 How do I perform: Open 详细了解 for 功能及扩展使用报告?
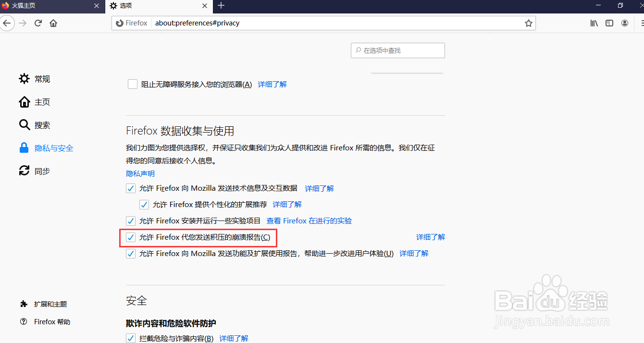[414, 254]
